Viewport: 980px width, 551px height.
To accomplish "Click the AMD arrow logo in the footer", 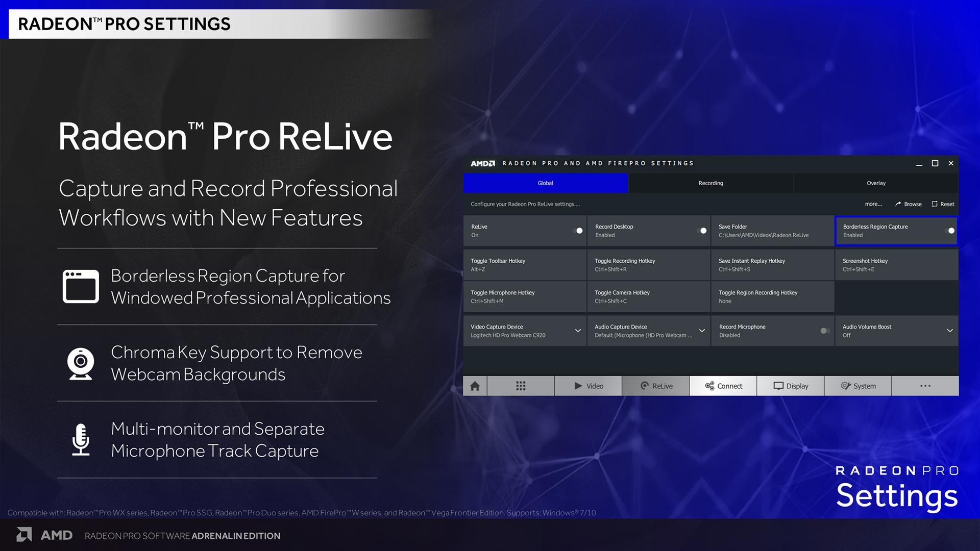I will [x=24, y=535].
